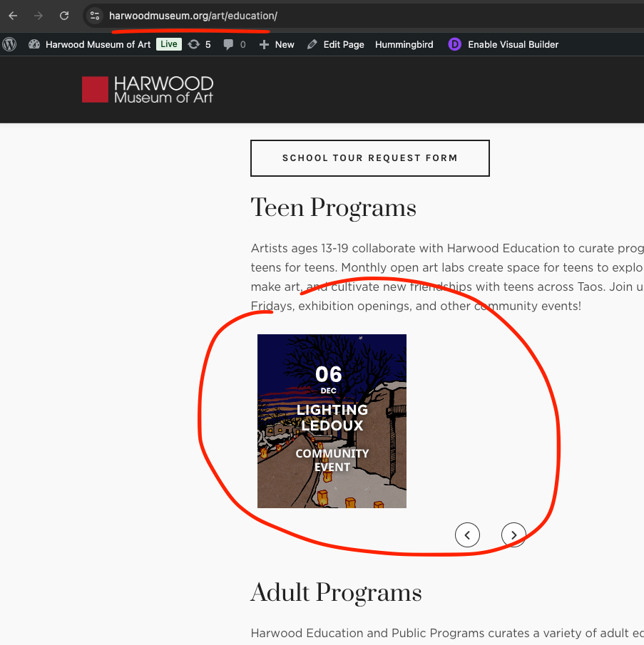This screenshot has height=645, width=644.
Task: Open site information icon in address bar
Action: (x=95, y=16)
